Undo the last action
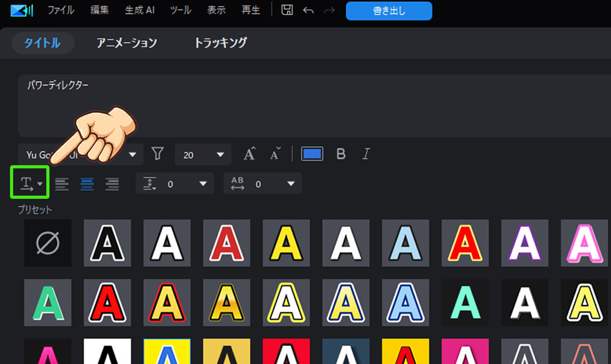The image size is (611, 364). pos(308,9)
